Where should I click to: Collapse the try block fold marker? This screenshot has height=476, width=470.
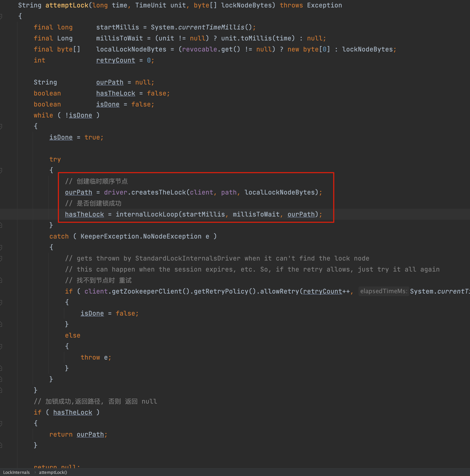coord(1,171)
